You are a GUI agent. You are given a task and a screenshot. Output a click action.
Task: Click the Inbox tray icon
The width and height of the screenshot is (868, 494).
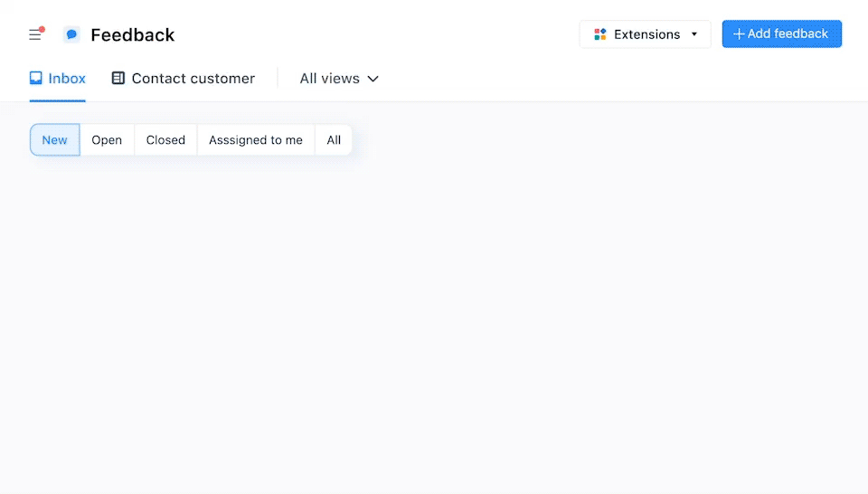[x=36, y=79]
